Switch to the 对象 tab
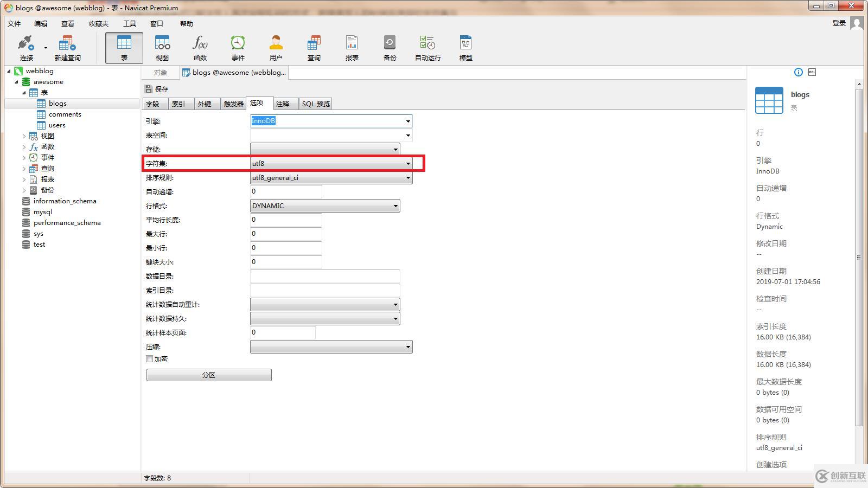The image size is (868, 488). pos(160,73)
